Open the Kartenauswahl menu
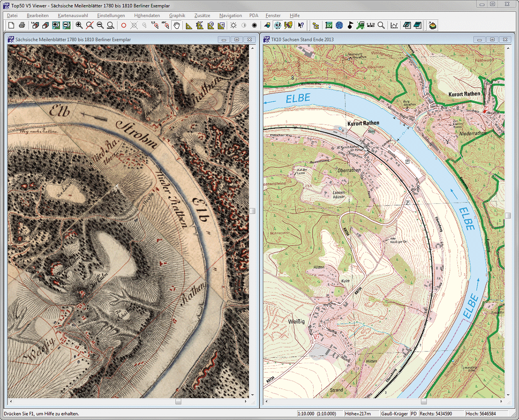Viewport: 519px width, 420px height. coord(73,16)
